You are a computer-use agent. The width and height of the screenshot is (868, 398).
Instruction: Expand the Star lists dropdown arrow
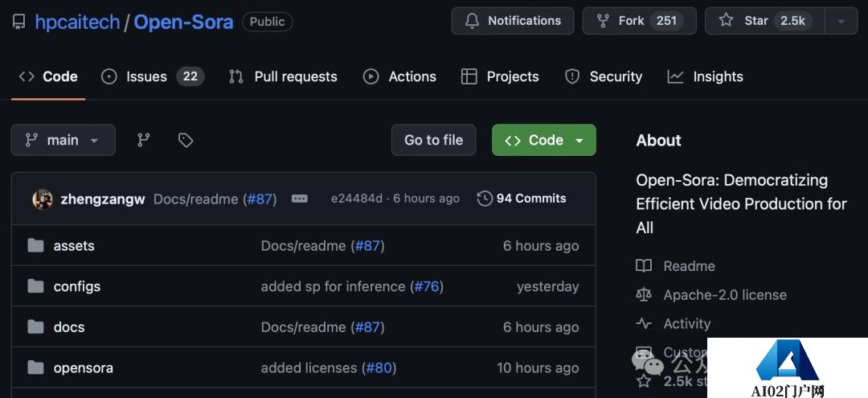(x=841, y=21)
